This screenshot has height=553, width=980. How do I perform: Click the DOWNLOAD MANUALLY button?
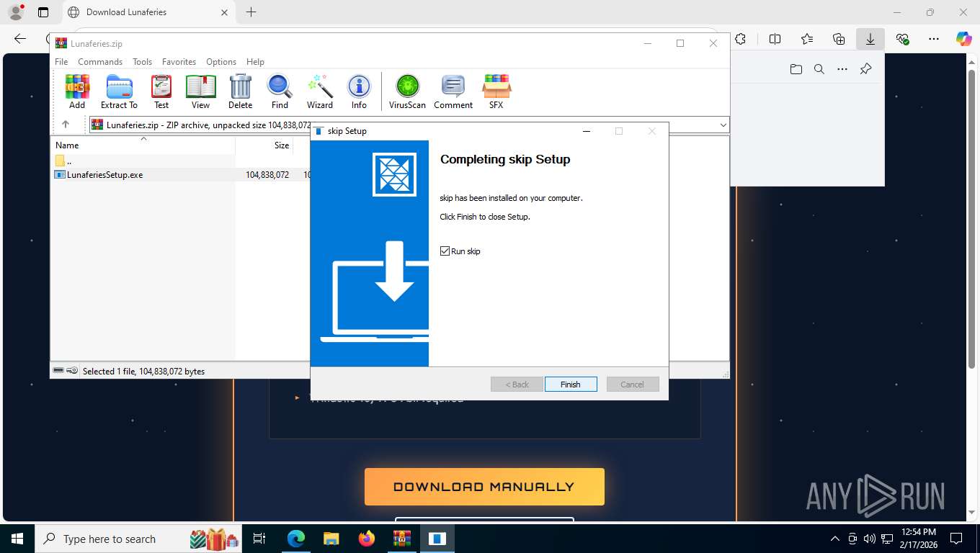(x=484, y=487)
